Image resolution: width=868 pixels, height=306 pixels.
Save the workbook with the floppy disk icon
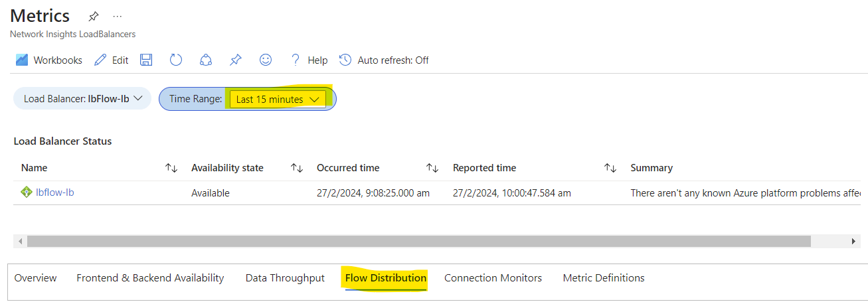(146, 60)
